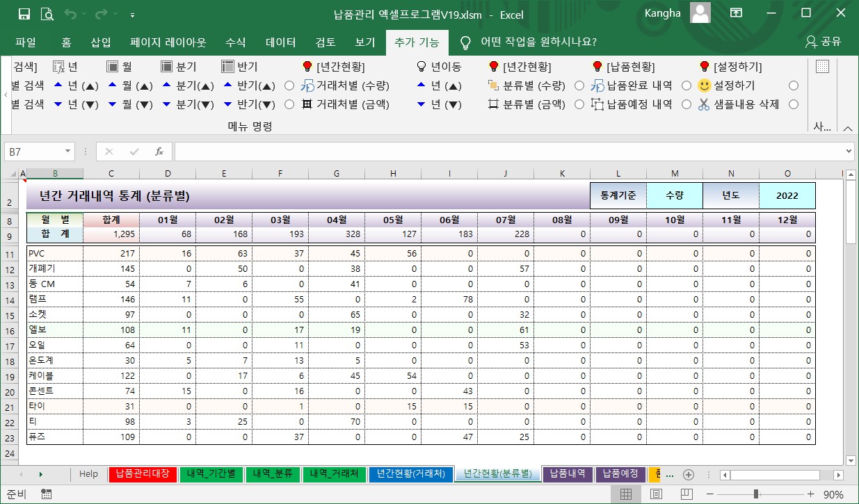Go back half-year with 반기(▼)
Viewport: 859px width, 504px height.
250,105
